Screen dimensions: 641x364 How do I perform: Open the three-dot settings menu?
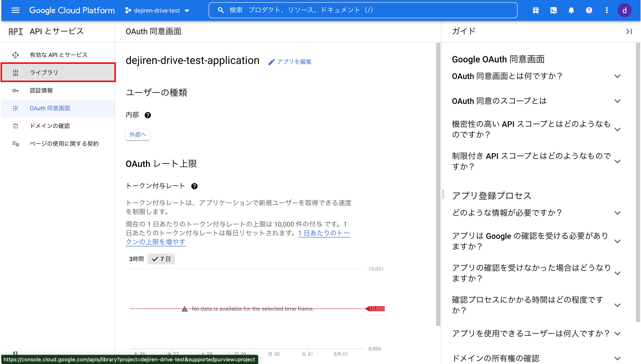click(x=607, y=10)
